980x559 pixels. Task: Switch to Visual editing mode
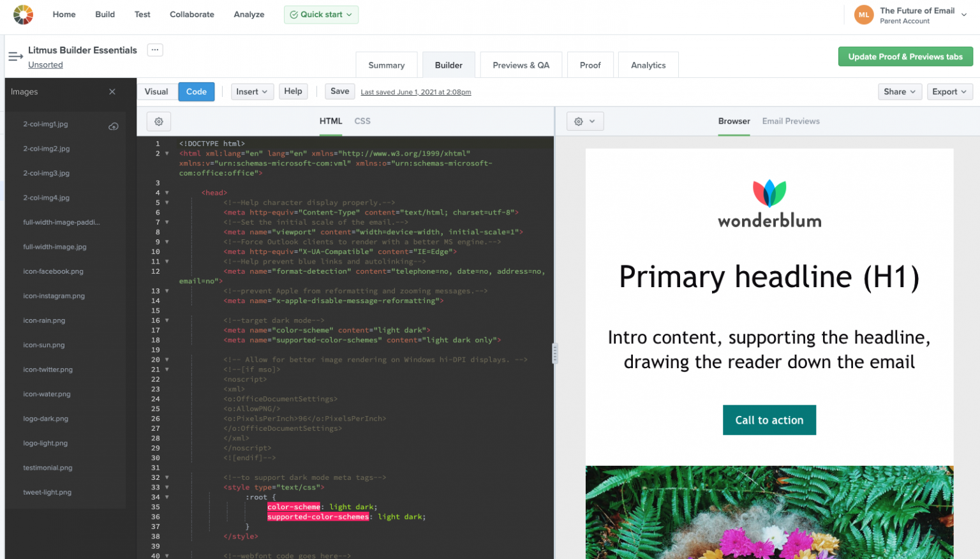(x=157, y=91)
